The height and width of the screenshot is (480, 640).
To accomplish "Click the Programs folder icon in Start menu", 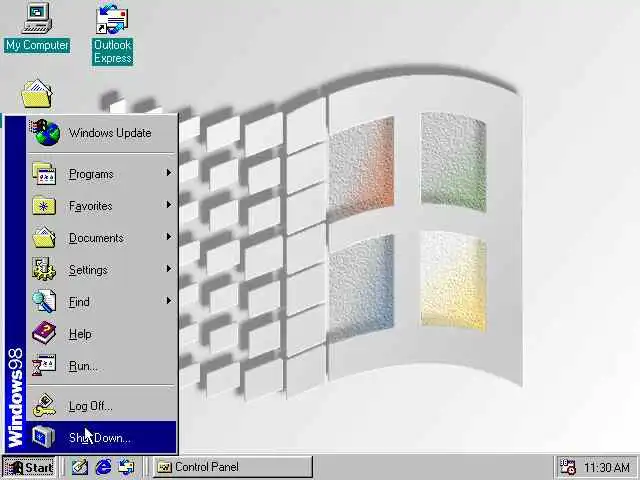I will coord(44,174).
